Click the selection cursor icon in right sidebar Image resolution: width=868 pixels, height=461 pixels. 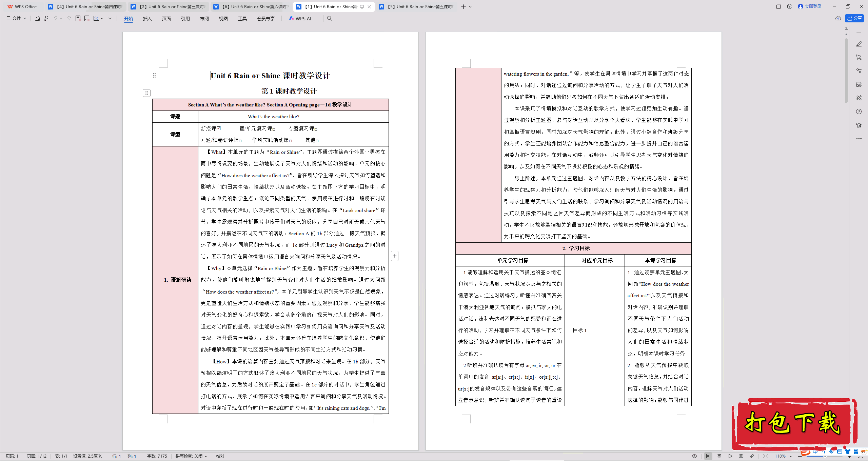(x=859, y=57)
